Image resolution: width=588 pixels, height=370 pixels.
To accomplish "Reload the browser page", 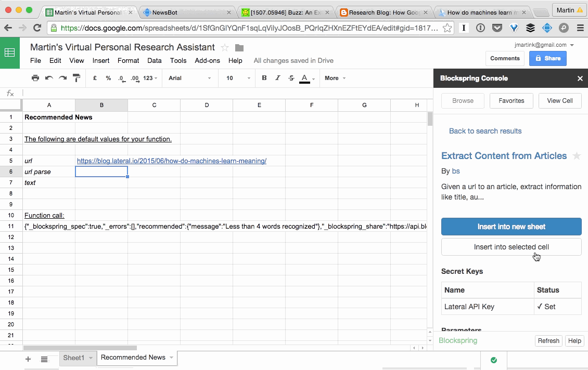I will (x=37, y=28).
